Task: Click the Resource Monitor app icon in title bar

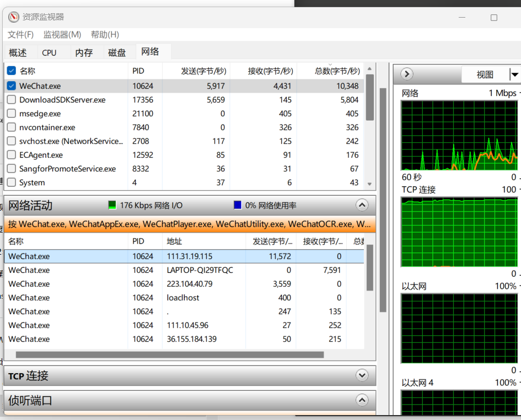Action: click(x=13, y=17)
